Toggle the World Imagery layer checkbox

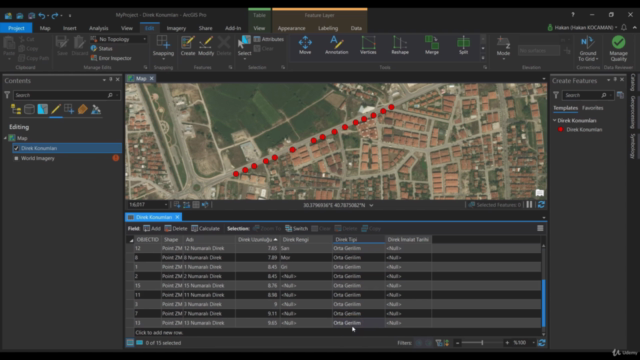tap(16, 158)
